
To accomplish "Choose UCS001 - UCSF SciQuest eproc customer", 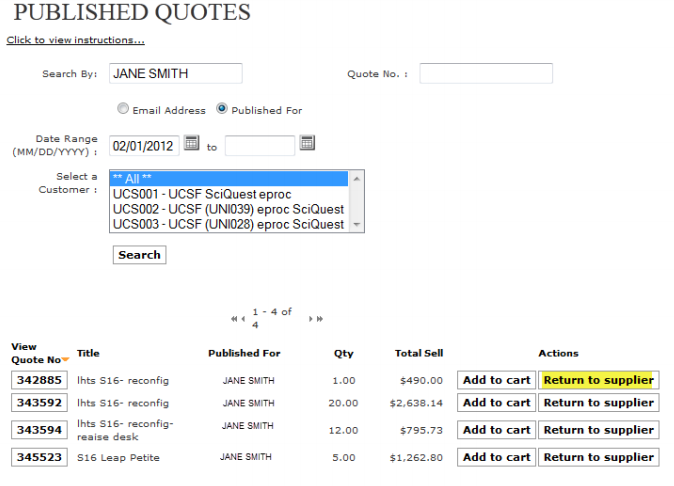I will pos(229,194).
